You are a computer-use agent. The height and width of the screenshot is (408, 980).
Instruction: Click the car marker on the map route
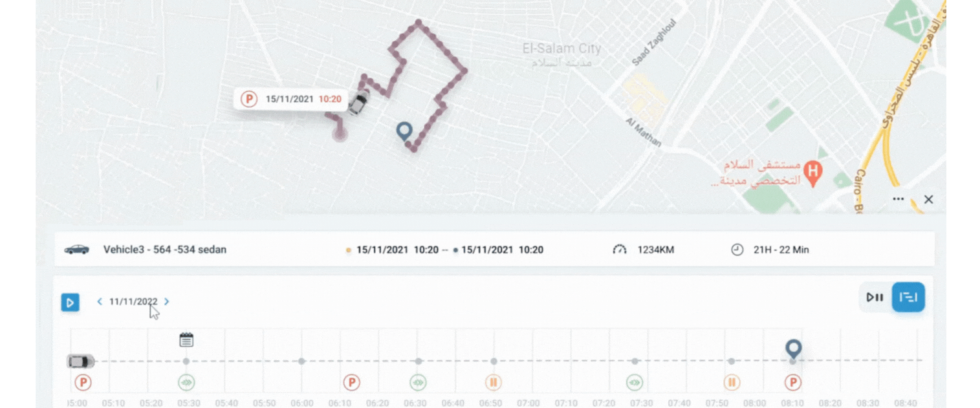coord(358,103)
